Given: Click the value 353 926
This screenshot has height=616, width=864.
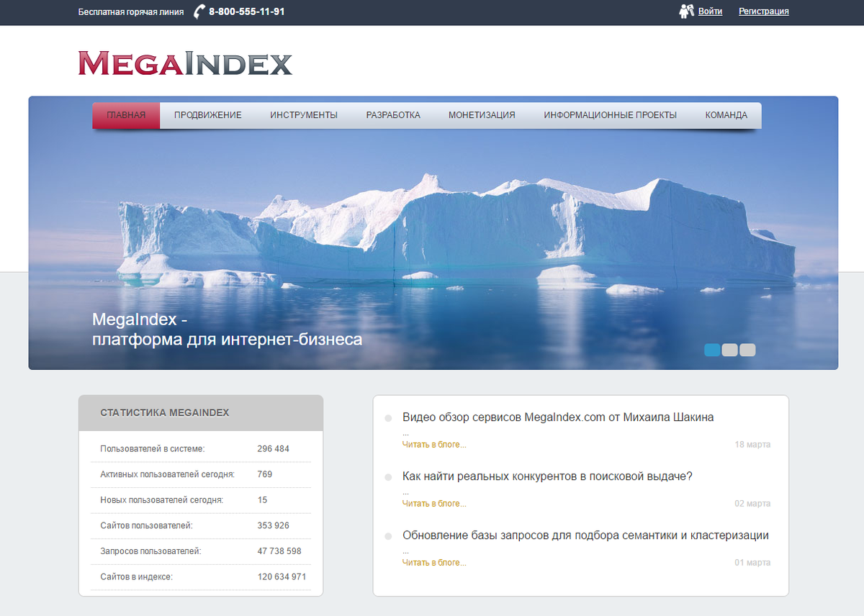Looking at the screenshot, I should (x=274, y=526).
